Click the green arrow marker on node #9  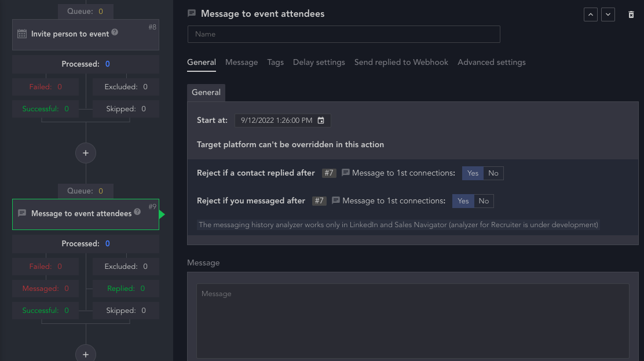pos(162,214)
